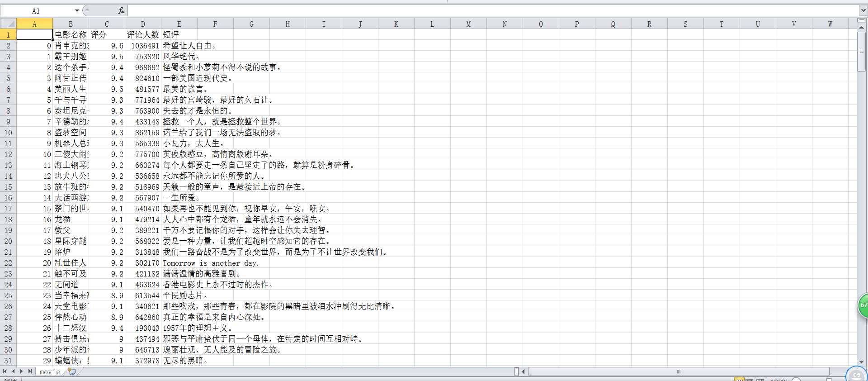Select review Tomorrow is another day.
This screenshot has height=381, width=868.
point(211,263)
